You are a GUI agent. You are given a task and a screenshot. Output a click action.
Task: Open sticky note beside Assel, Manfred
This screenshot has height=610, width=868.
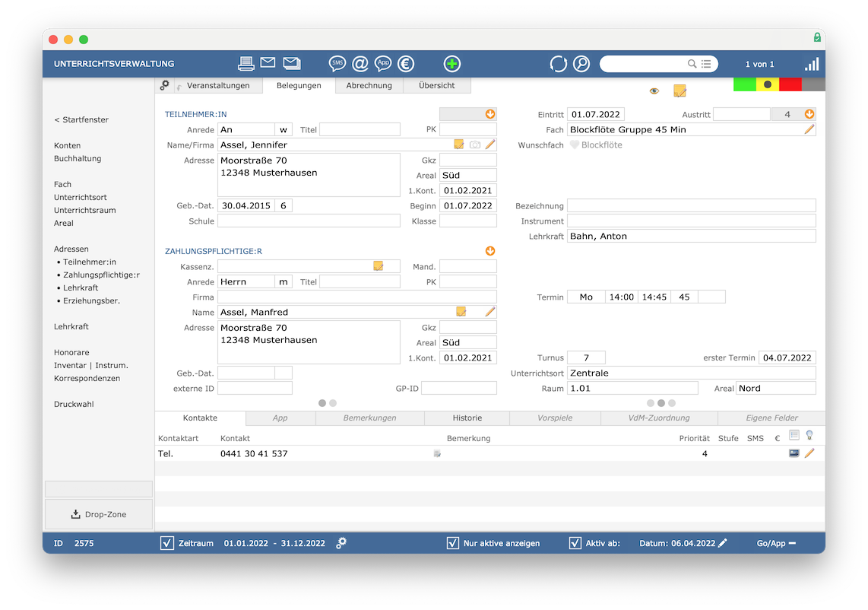point(461,312)
